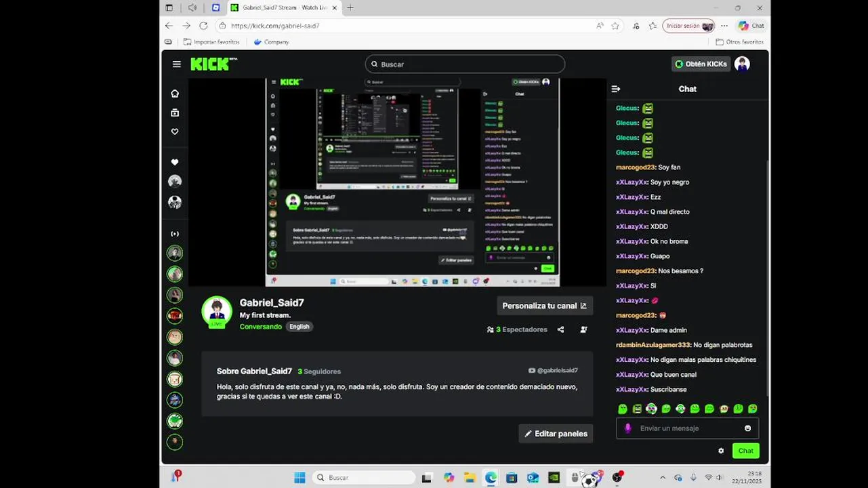This screenshot has height=488, width=868.
Task: Send message with green Chat button
Action: coord(746,451)
